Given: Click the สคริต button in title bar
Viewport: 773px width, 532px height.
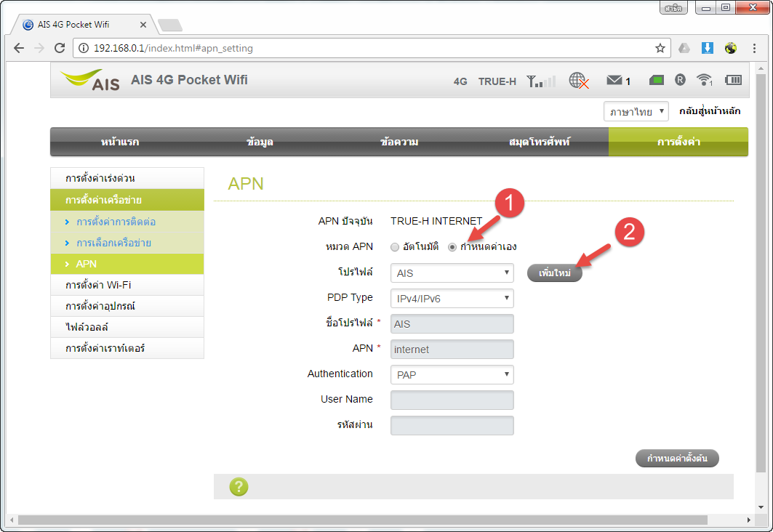Looking at the screenshot, I should click(x=673, y=8).
